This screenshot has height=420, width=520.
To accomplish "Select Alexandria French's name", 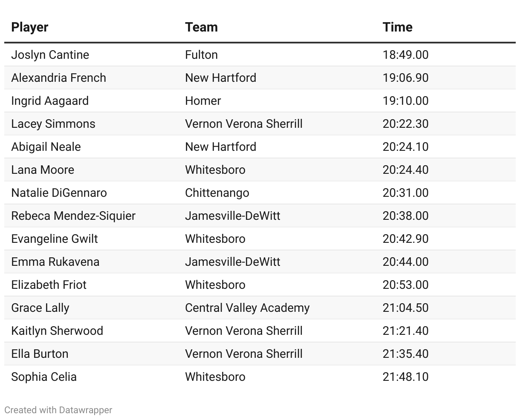I will point(59,78).
